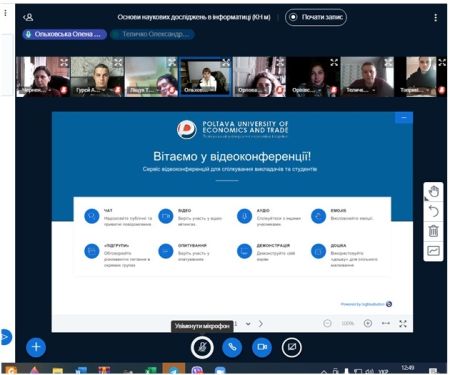Click the ДОШКА feature icon on slide
This screenshot has height=375, width=450.
click(318, 251)
